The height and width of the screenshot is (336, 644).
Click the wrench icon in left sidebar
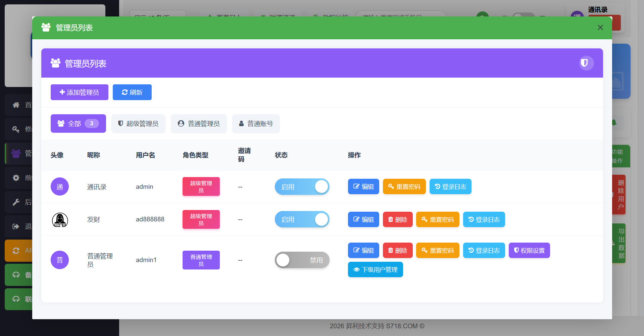click(16, 202)
